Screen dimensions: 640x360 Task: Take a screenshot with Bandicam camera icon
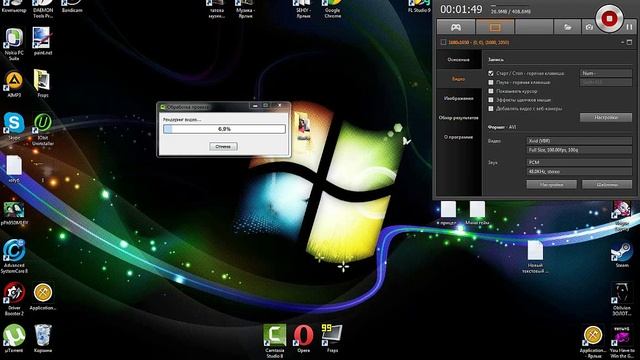point(589,27)
